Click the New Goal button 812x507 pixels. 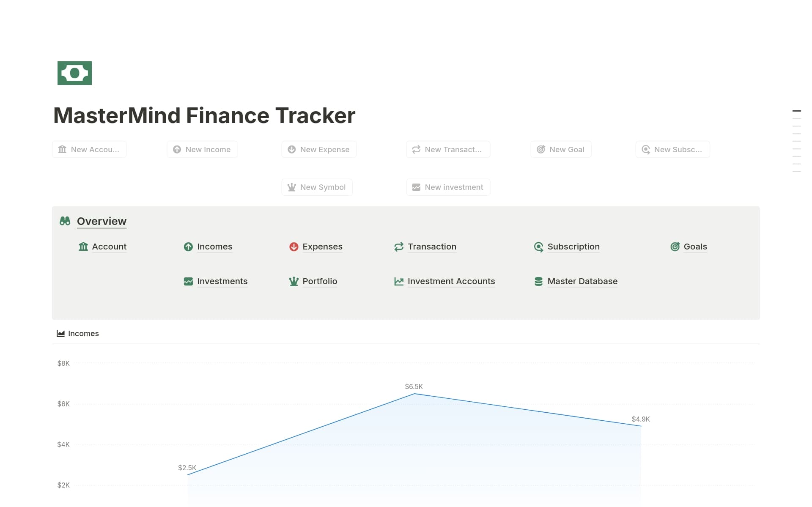[561, 149]
